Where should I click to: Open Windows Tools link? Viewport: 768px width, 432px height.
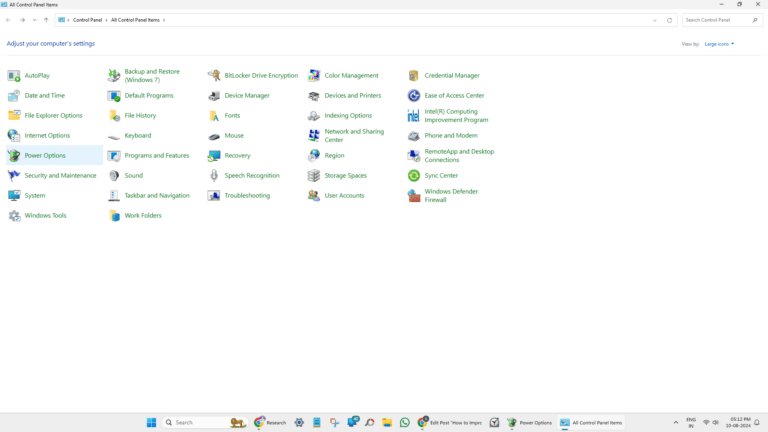pos(45,216)
